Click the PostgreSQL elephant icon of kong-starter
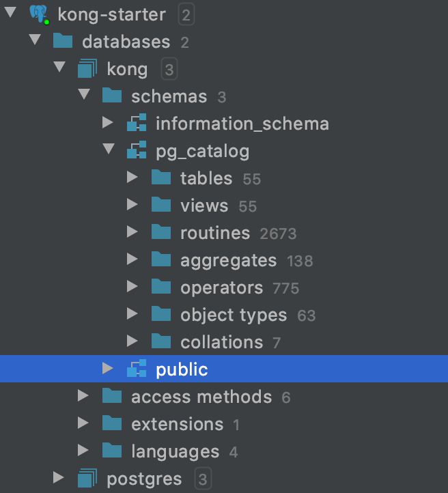This screenshot has height=493, width=448. pos(39,14)
